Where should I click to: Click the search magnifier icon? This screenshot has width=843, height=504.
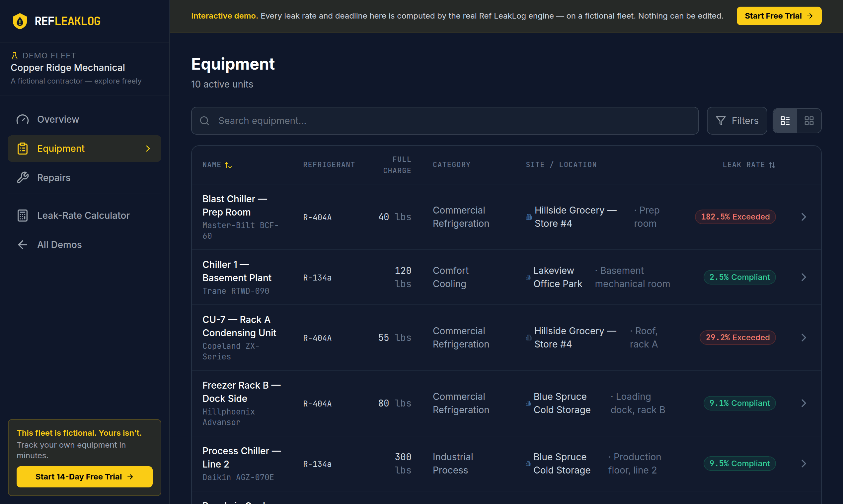204,121
